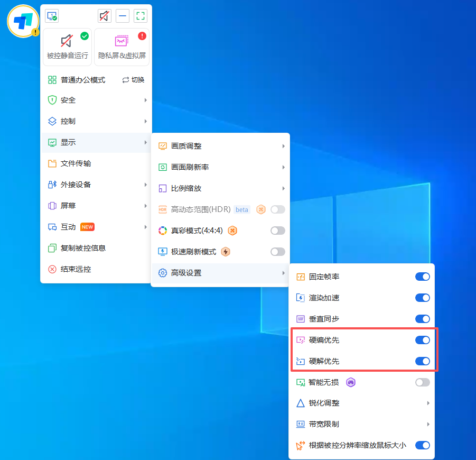The height and width of the screenshot is (460, 476).
Task: Click the 切换 mode switch button
Action: 133,80
